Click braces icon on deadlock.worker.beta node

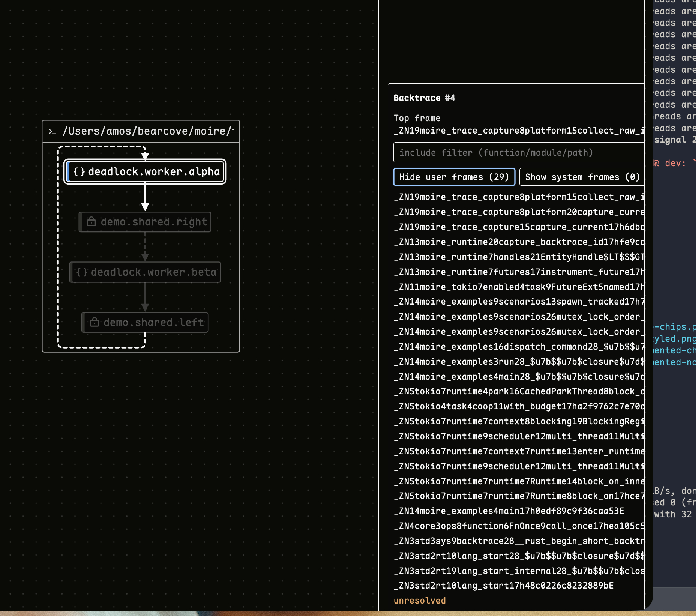click(x=82, y=272)
